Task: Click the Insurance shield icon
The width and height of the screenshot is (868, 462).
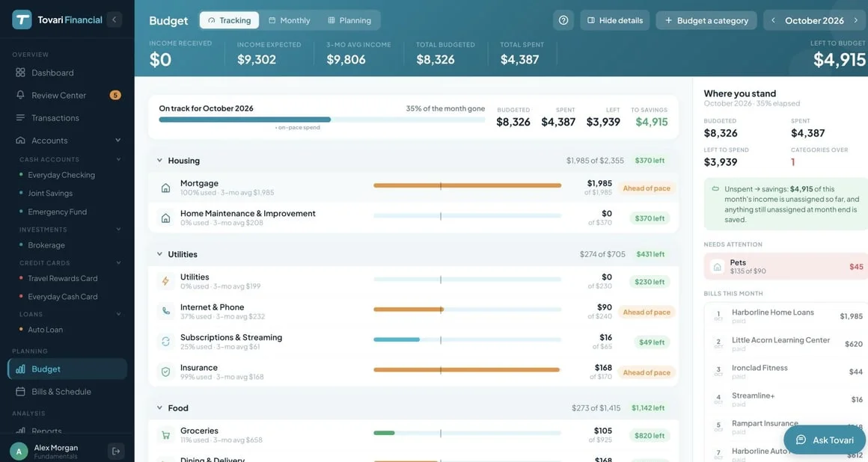Action: coord(165,372)
